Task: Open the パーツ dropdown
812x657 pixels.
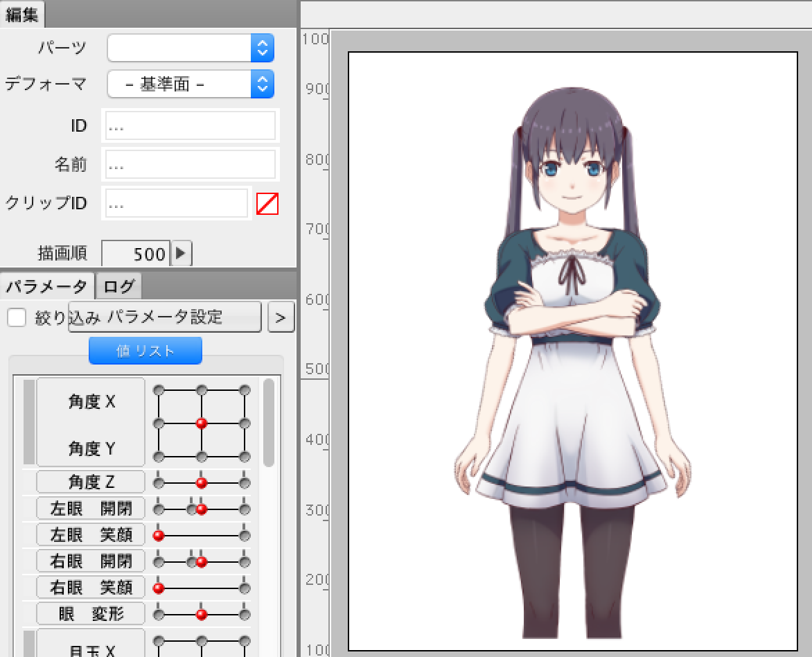Action: pos(191,49)
